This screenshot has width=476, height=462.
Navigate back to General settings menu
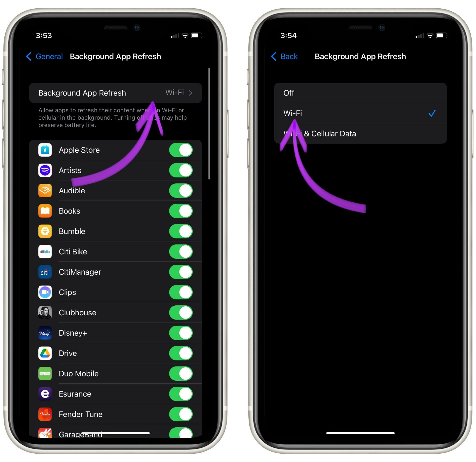(48, 56)
